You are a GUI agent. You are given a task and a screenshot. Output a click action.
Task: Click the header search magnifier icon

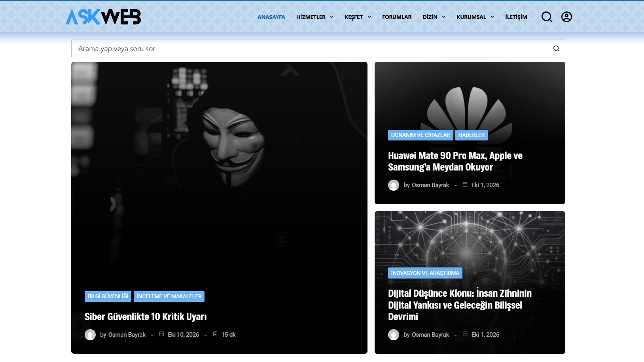547,17
